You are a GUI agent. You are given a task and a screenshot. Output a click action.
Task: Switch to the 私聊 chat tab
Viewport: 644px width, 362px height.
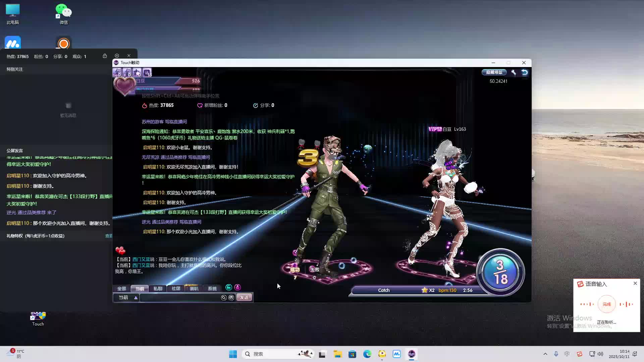coord(158,289)
